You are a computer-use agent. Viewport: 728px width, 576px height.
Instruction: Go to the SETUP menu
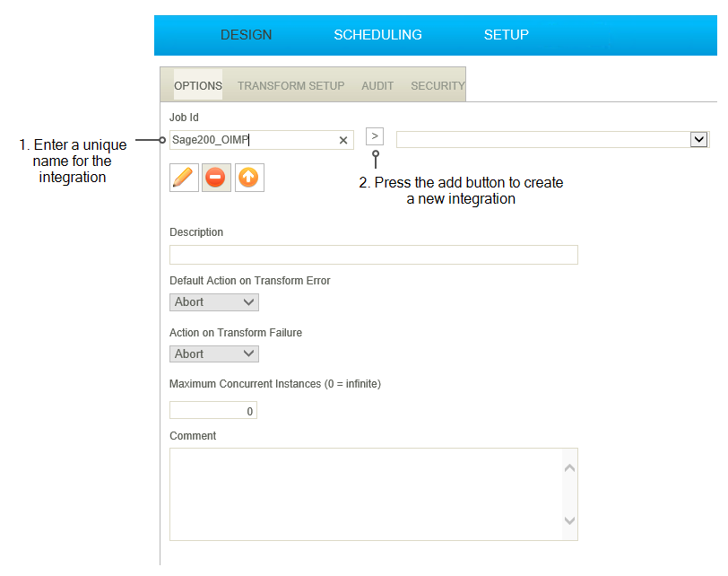click(506, 35)
